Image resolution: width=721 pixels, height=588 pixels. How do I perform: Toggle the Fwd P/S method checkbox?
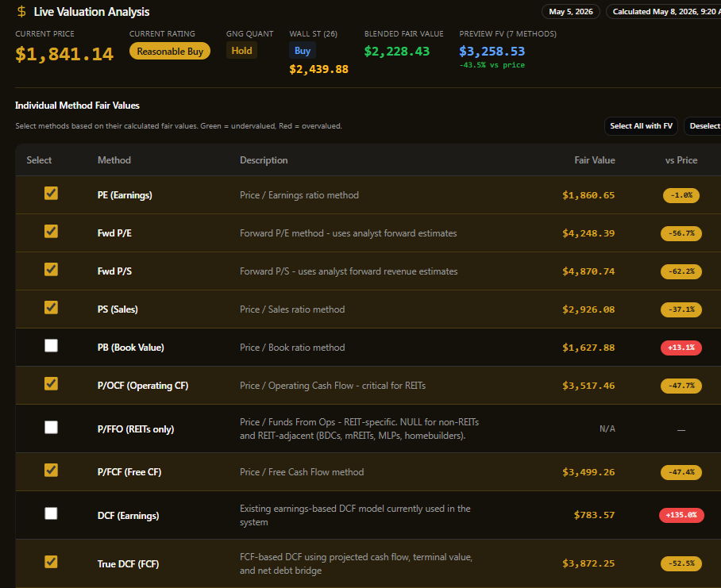51,269
